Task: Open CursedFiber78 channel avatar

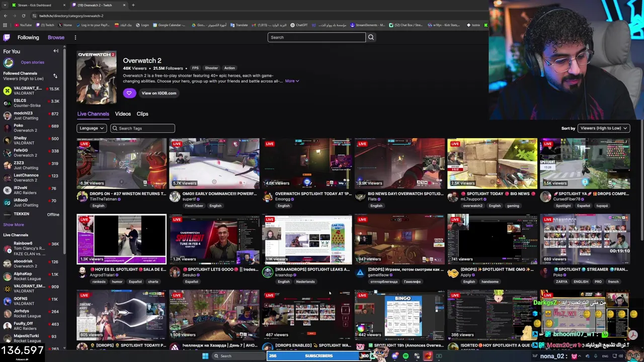Action: [545, 197]
